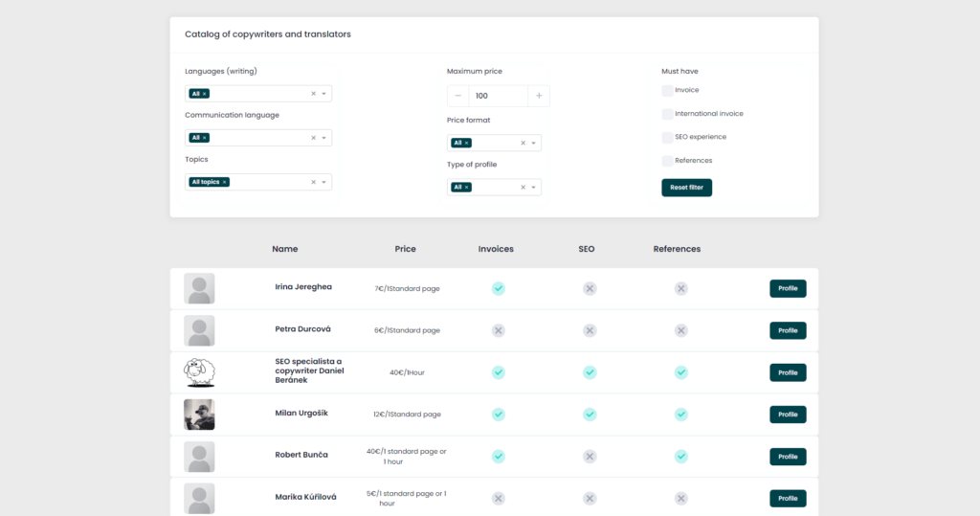Screen dimensions: 980x516
Task: Click Irina Jereghea's invoices checkmark icon
Action: [498, 288]
